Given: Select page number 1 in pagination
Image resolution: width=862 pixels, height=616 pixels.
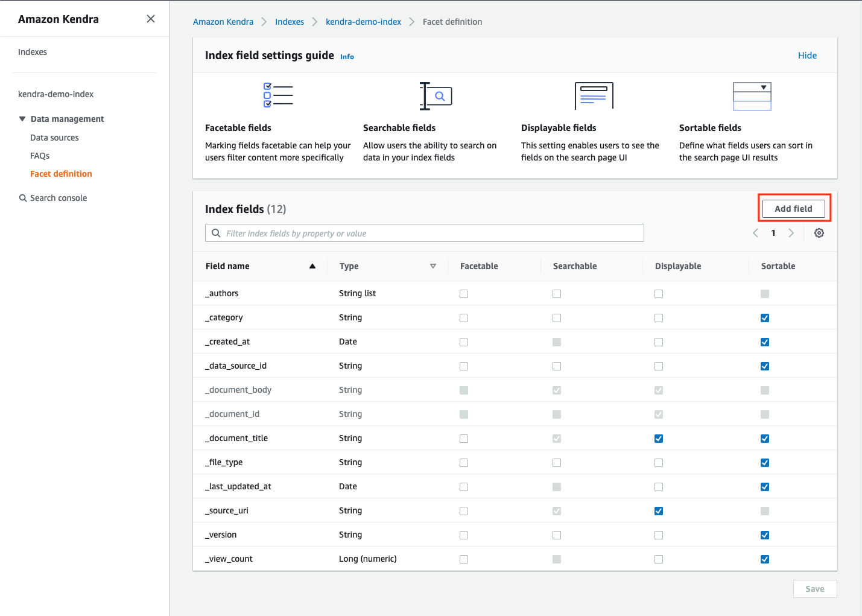Looking at the screenshot, I should [773, 233].
